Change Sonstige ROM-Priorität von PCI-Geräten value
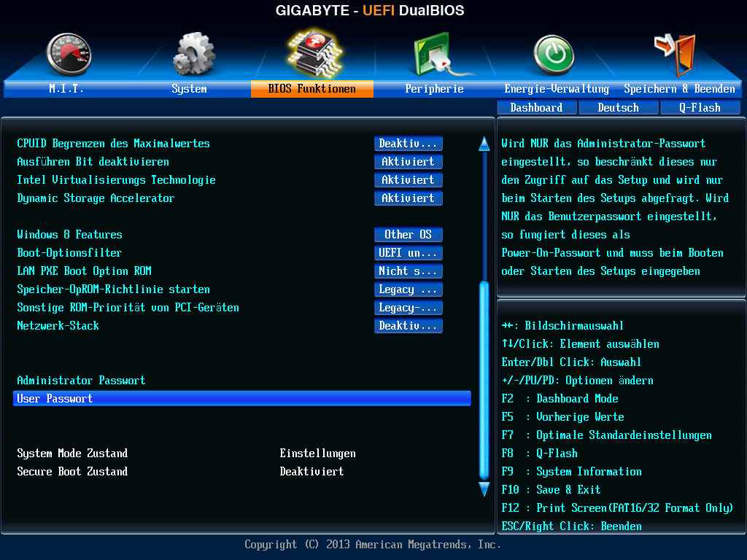Screen dimensions: 747x560 tap(409, 308)
